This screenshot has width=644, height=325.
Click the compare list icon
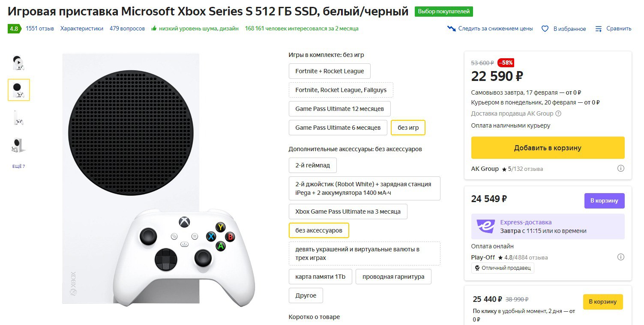pyautogui.click(x=599, y=29)
